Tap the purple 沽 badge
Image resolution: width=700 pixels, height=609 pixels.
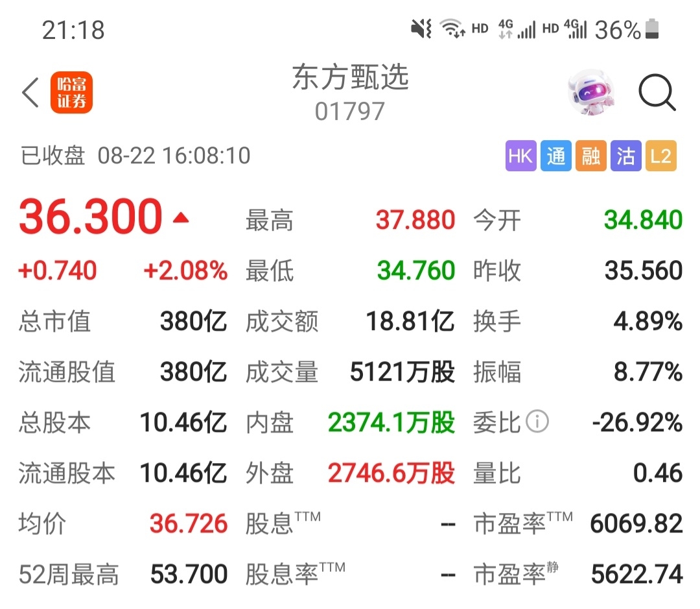pos(626,156)
